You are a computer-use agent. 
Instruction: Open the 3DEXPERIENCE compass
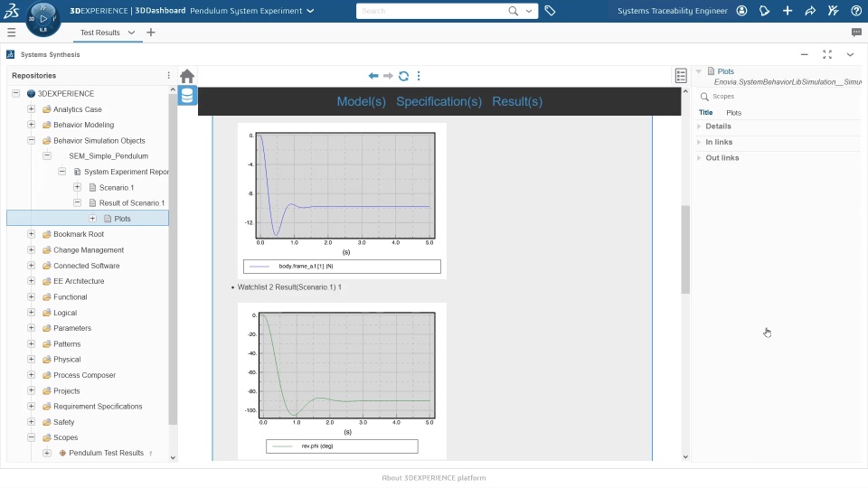43,19
